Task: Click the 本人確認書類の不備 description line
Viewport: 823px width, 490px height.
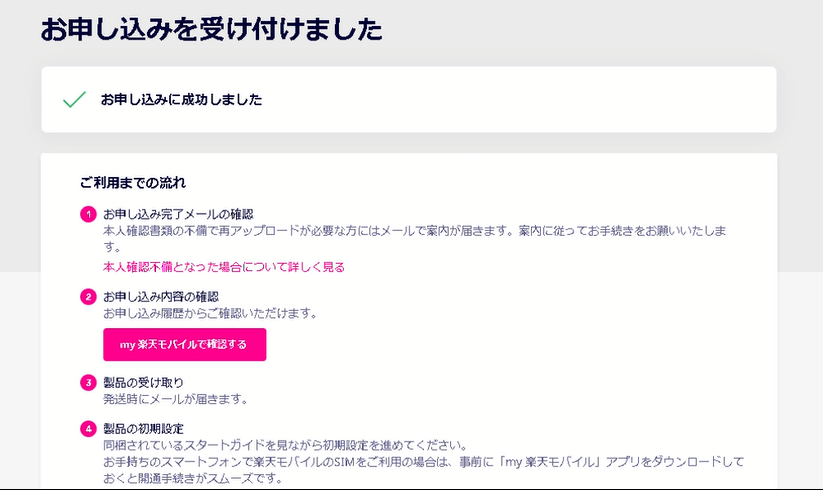Action: tap(414, 231)
